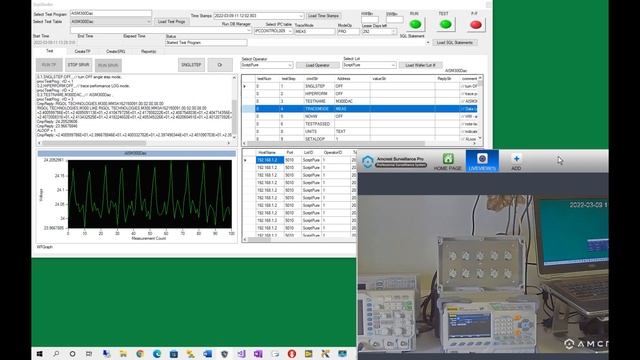Launch Microsoft Edge from taskbar
640x360 pixels.
click(x=157, y=354)
